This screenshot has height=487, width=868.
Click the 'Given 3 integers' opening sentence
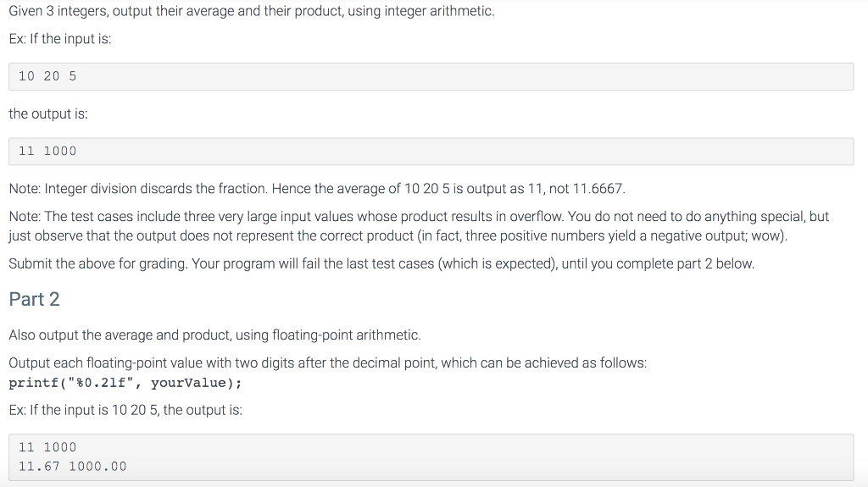[x=251, y=11]
